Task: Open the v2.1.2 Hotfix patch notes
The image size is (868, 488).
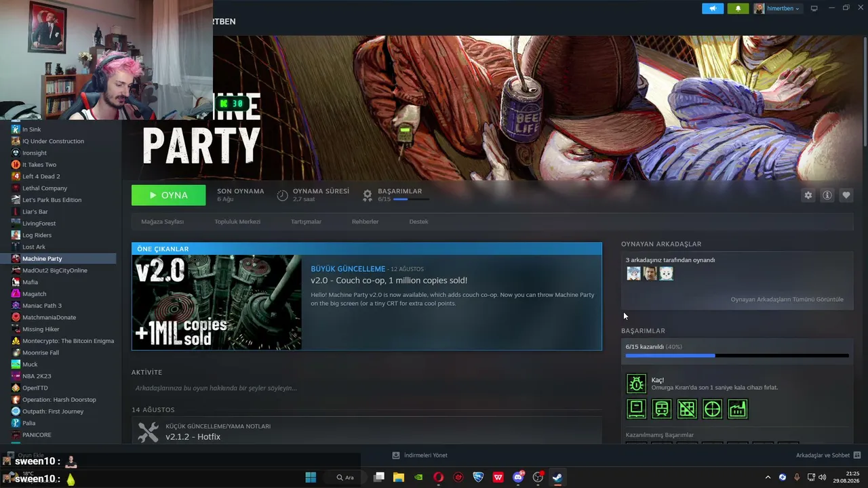Action: pos(193,437)
